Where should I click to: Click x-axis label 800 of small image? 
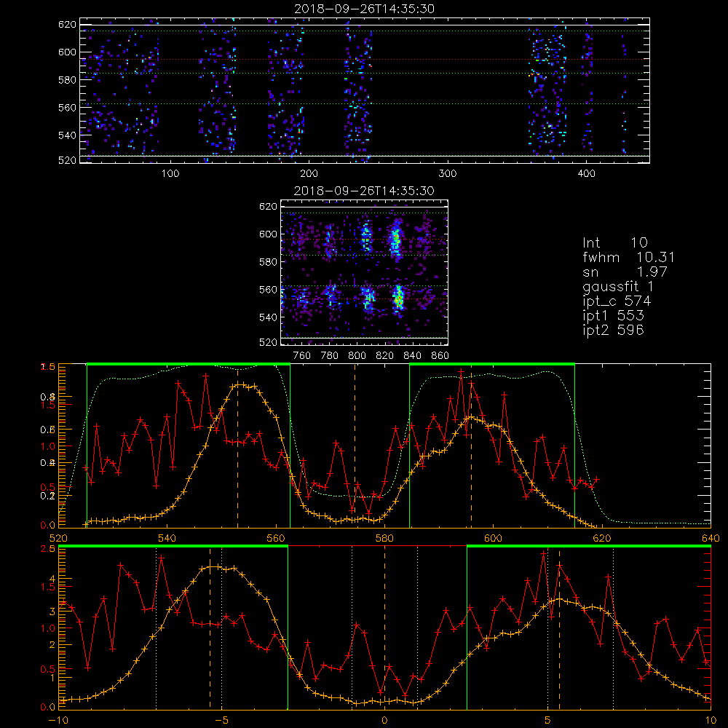(x=357, y=356)
